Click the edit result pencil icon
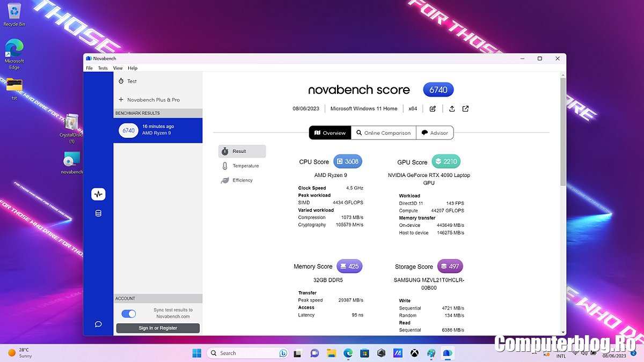 click(x=433, y=109)
